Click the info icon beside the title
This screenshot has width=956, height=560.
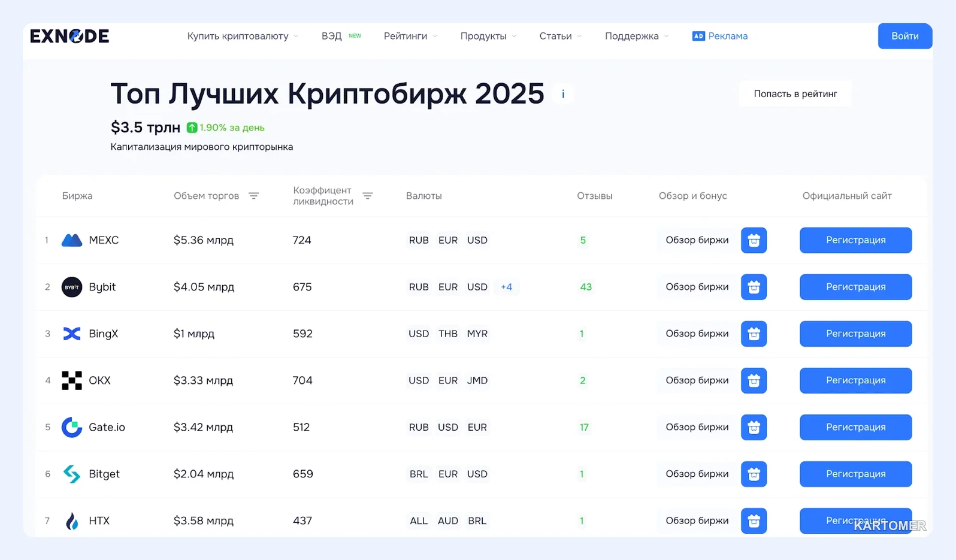pyautogui.click(x=562, y=94)
